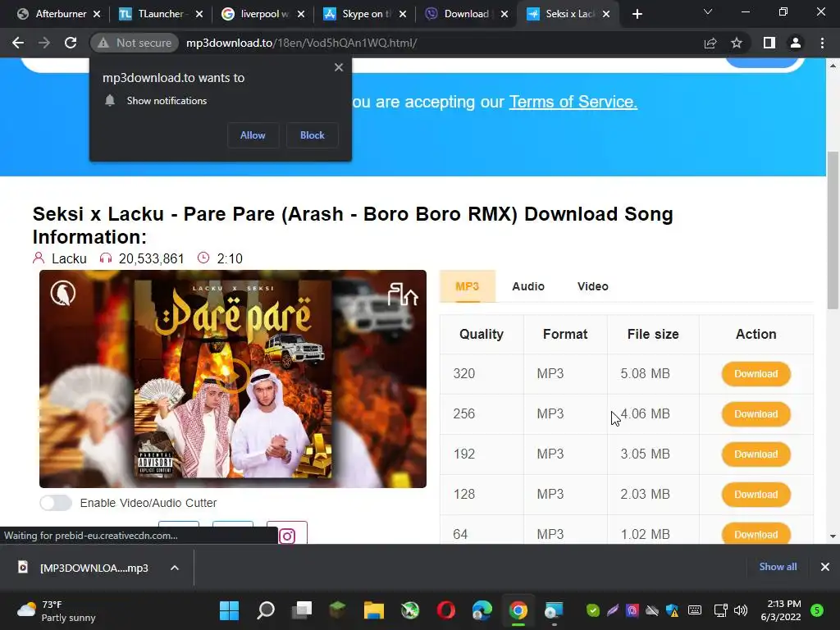Close the mp3download notification prompt
The image size is (840, 630).
click(339, 67)
